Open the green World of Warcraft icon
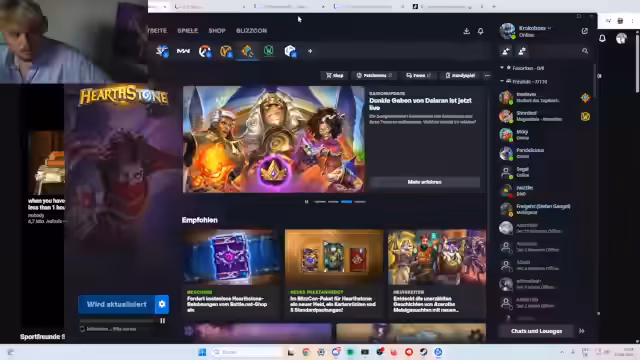The height and width of the screenshot is (360, 640). [x=269, y=51]
